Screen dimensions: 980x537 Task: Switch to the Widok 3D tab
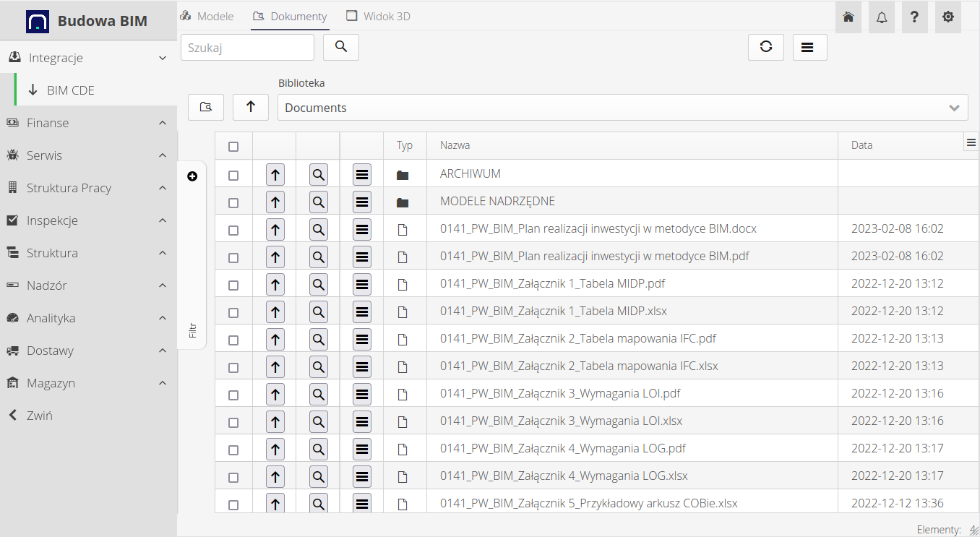point(379,16)
